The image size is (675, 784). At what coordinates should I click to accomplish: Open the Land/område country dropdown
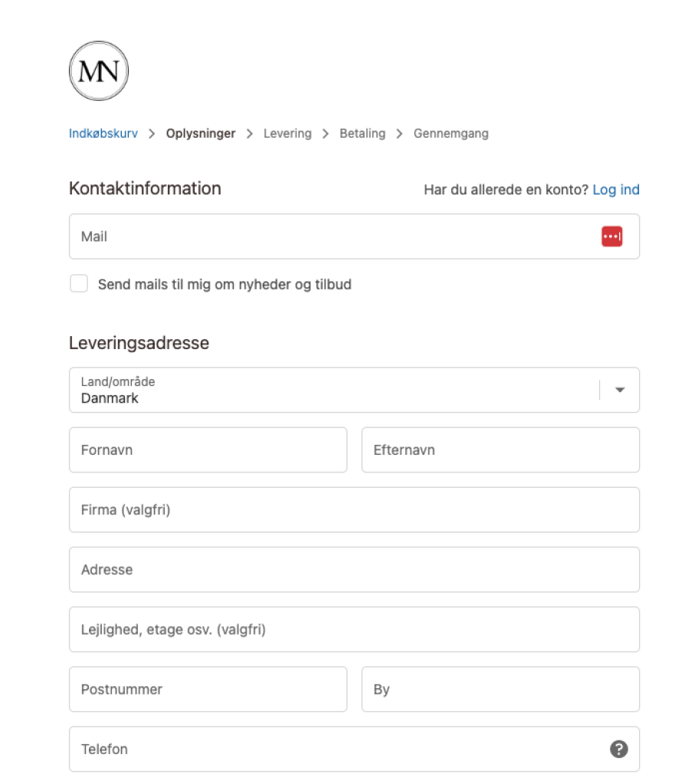pos(337,390)
